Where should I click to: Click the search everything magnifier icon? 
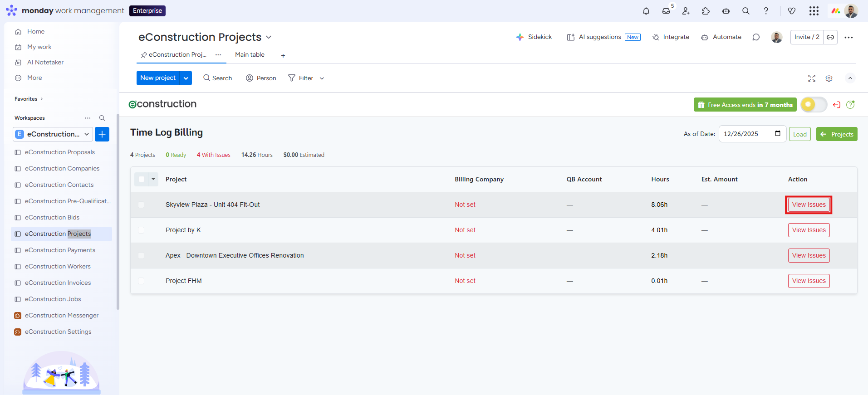(746, 11)
